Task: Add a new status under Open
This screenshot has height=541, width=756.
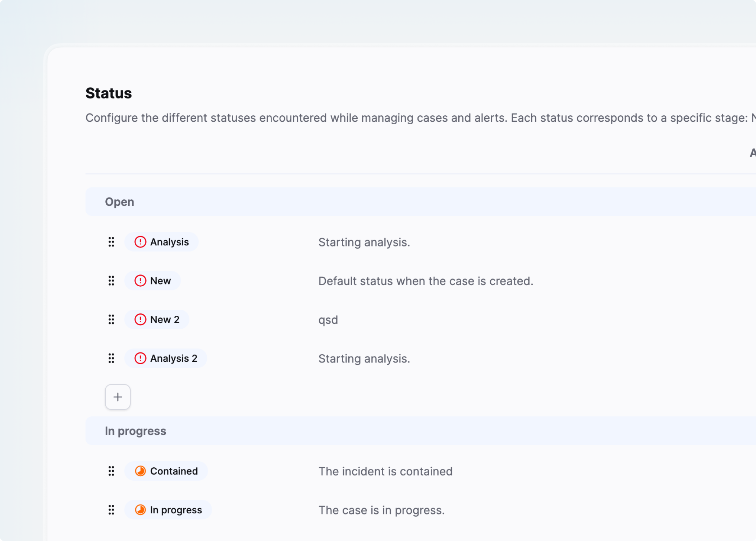Action: pyautogui.click(x=118, y=397)
